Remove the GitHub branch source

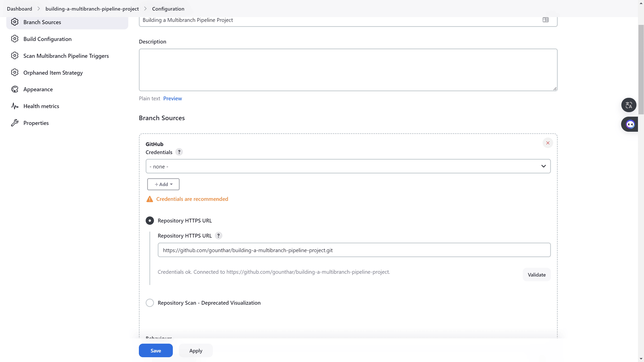[548, 143]
